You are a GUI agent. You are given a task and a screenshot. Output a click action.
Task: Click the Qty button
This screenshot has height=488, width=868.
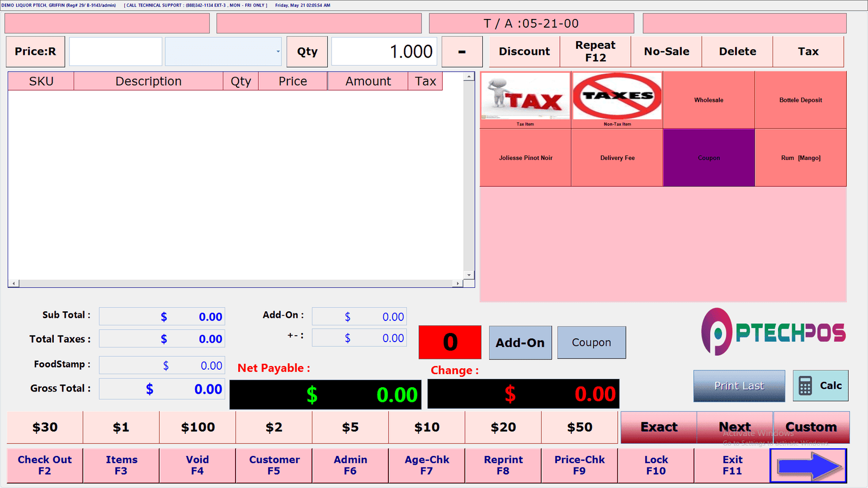(x=307, y=52)
